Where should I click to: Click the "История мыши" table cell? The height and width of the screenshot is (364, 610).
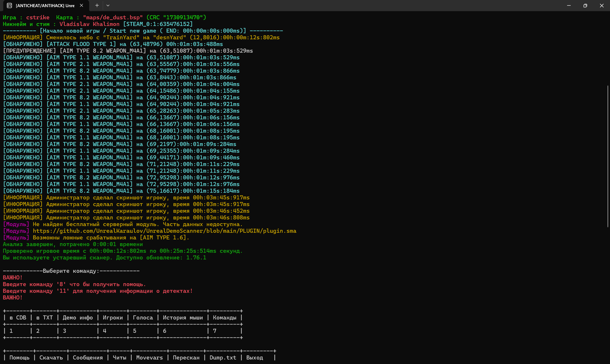pyautogui.click(x=183, y=318)
